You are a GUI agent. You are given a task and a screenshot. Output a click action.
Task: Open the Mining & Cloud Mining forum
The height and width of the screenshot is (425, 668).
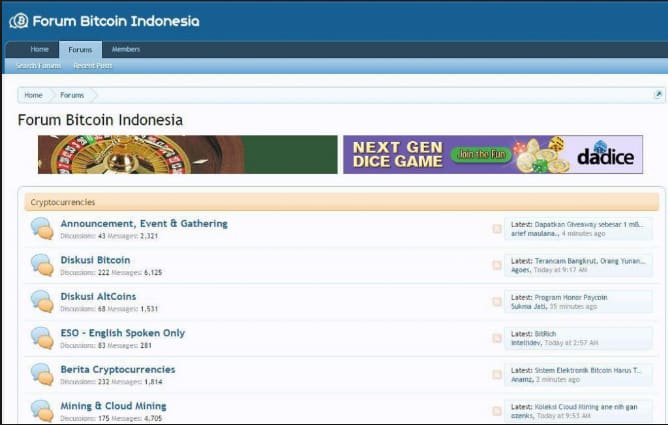point(113,406)
